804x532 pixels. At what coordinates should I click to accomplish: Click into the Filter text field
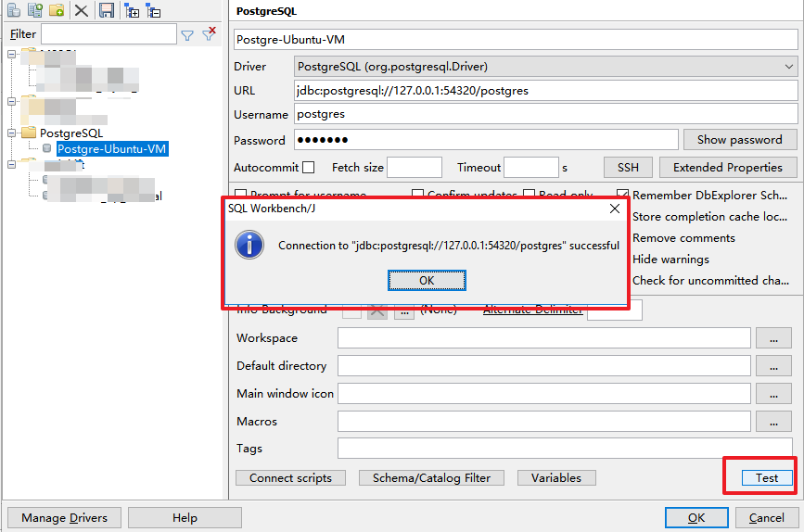108,34
